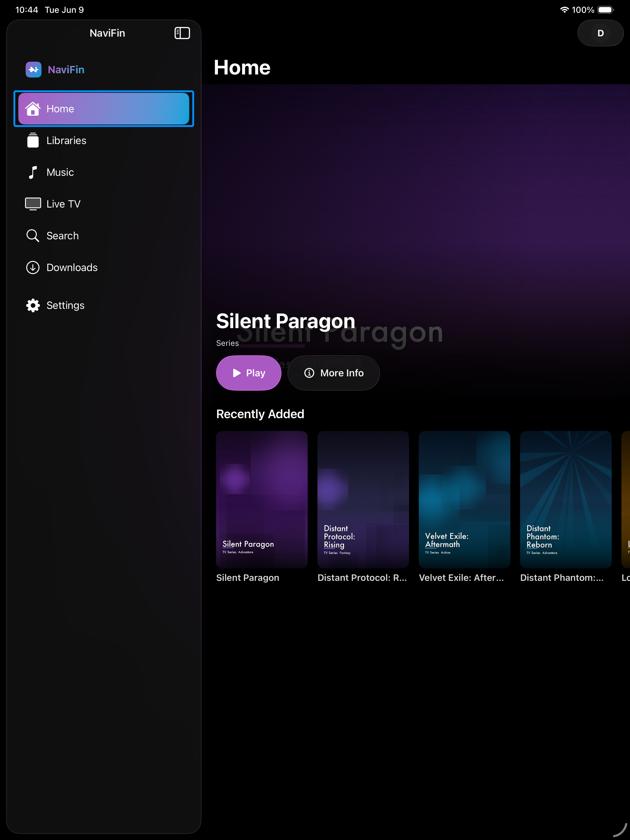Click the 'Series' label under hero title

click(x=227, y=343)
